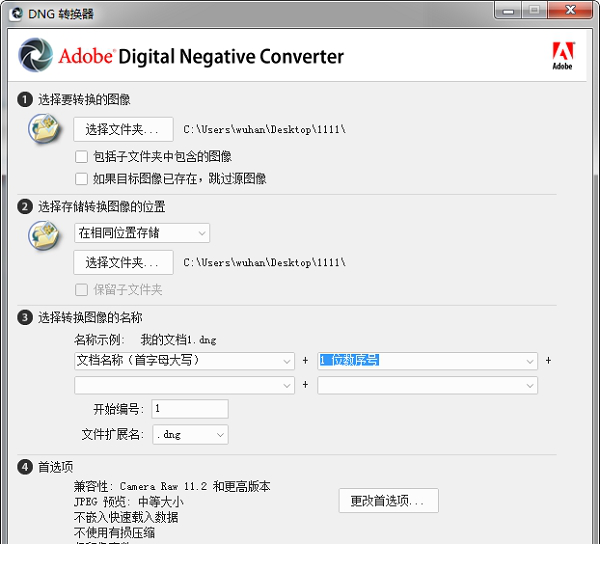Click the destination path text in section 2

pyautogui.click(x=264, y=263)
